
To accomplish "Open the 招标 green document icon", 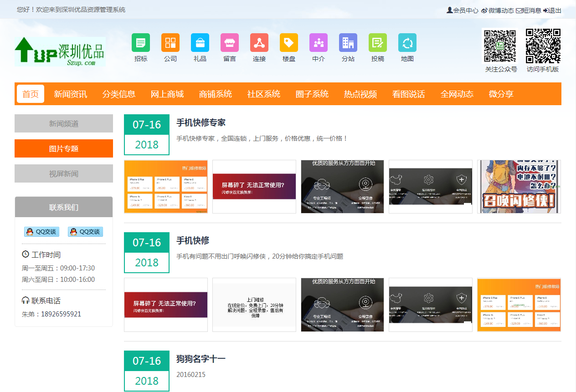I will (141, 43).
